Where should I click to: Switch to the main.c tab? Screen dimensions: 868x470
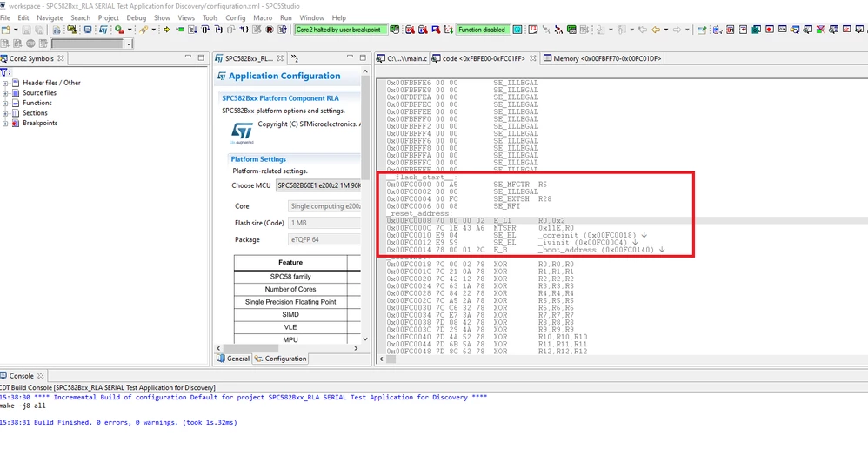[403, 58]
